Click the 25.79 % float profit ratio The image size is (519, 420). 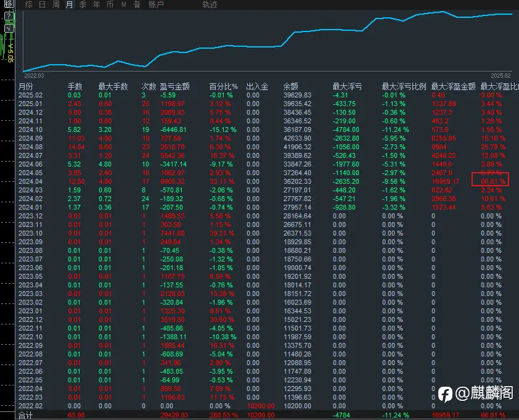tap(493, 147)
